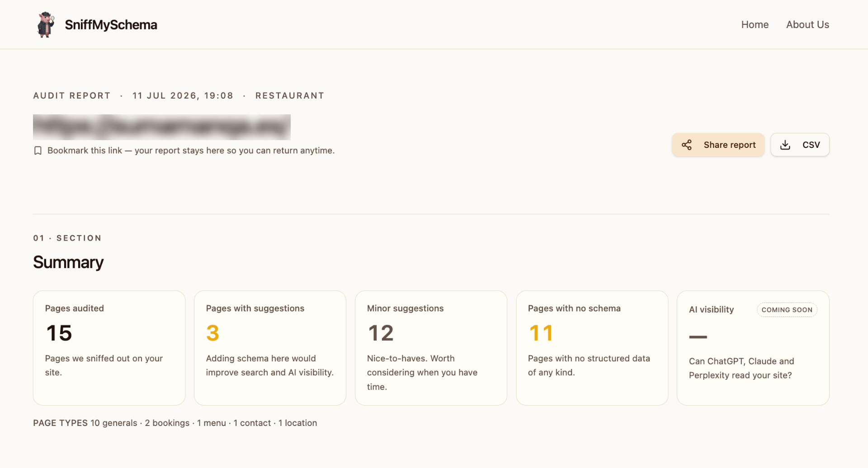Click the bookmark icon next to the hint
868x468 pixels.
(38, 151)
